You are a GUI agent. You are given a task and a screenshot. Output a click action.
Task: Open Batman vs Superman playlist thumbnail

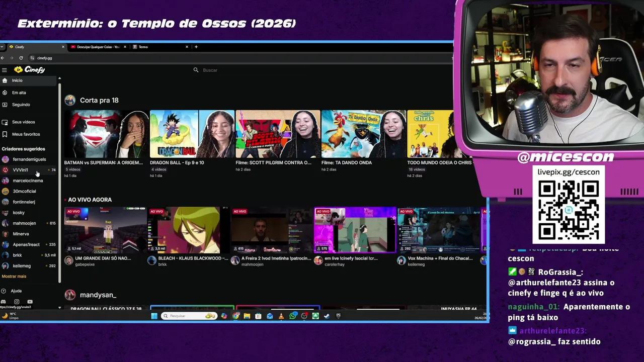point(106,134)
